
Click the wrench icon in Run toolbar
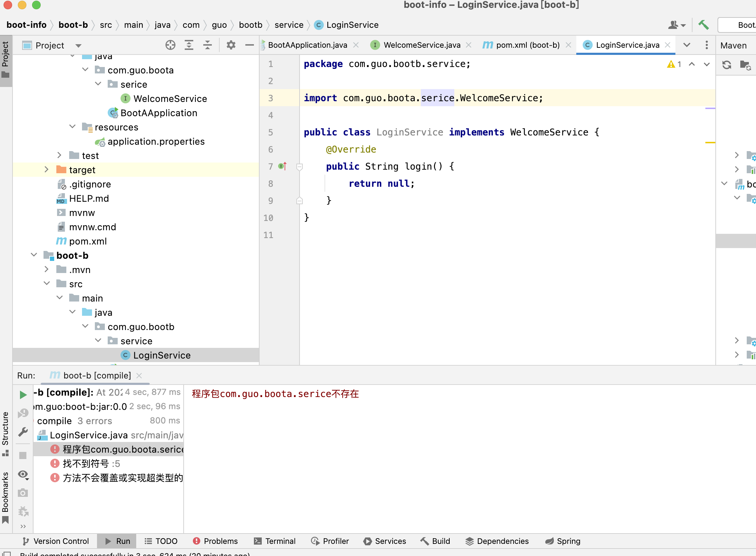23,432
